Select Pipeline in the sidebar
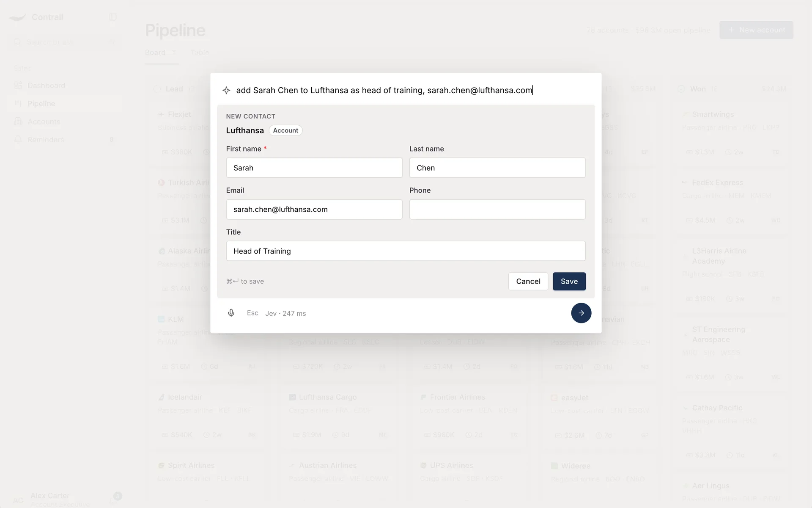 point(64,103)
